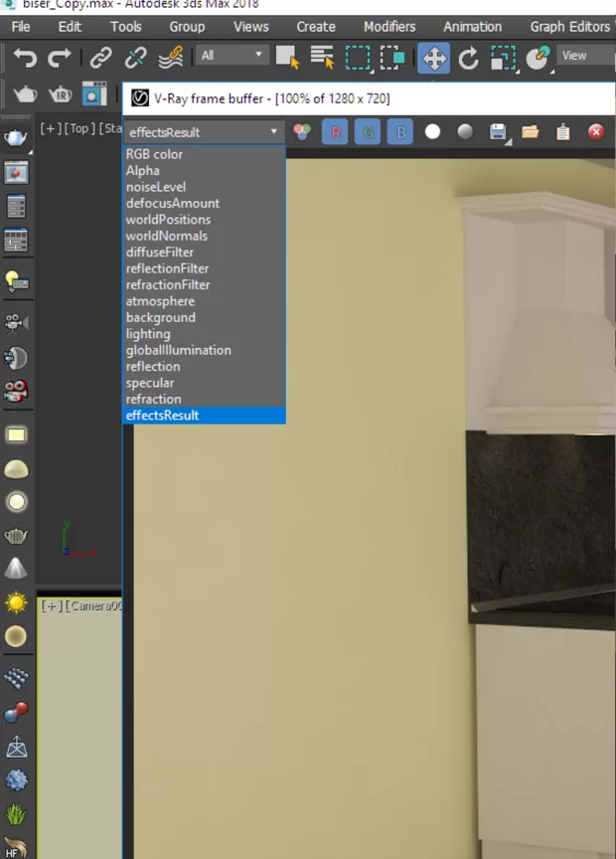616x859 pixels.
Task: Open the Graph Editors menu
Action: click(x=570, y=27)
